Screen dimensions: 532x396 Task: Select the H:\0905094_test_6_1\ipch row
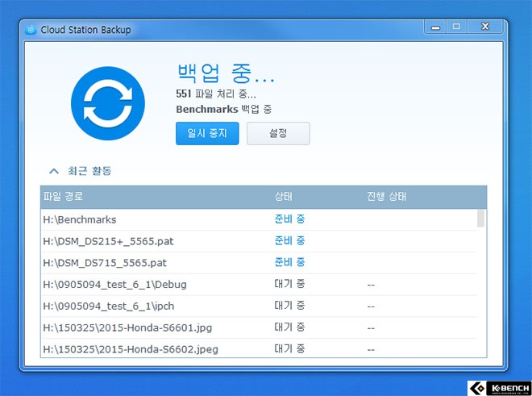[259, 306]
